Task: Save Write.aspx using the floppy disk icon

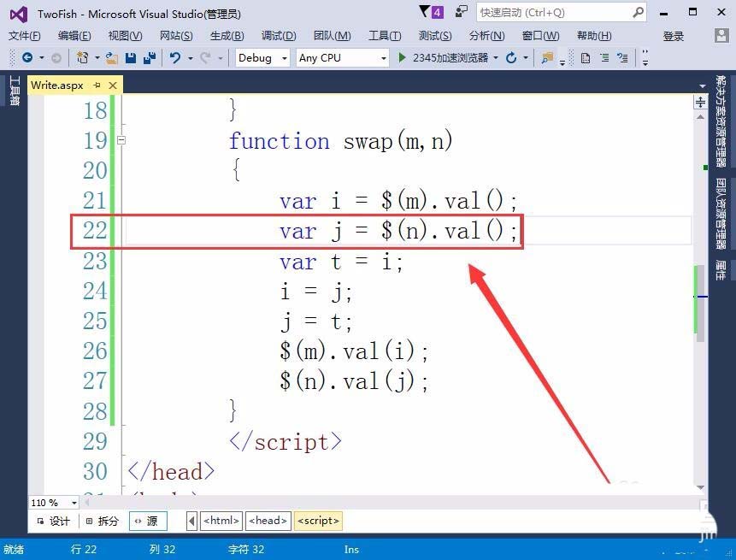Action: (131, 57)
